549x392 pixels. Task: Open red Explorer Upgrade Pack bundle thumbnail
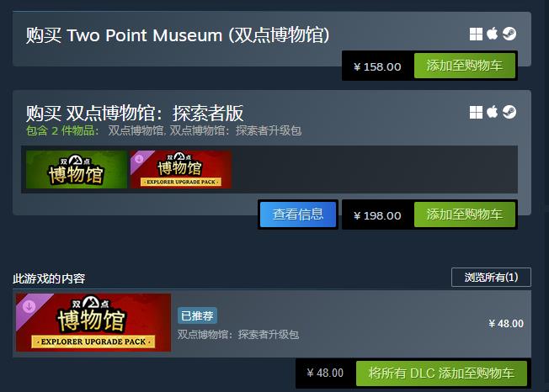[x=181, y=170]
